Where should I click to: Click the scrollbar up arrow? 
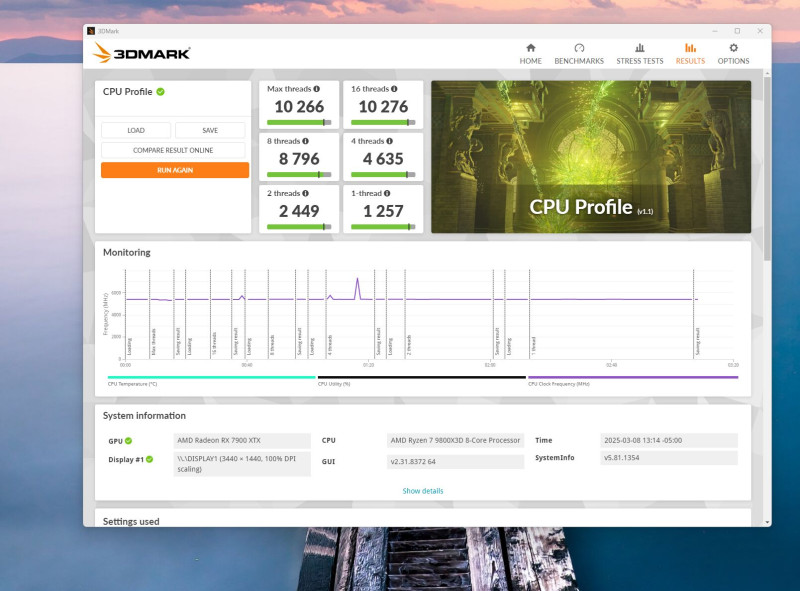[767, 73]
